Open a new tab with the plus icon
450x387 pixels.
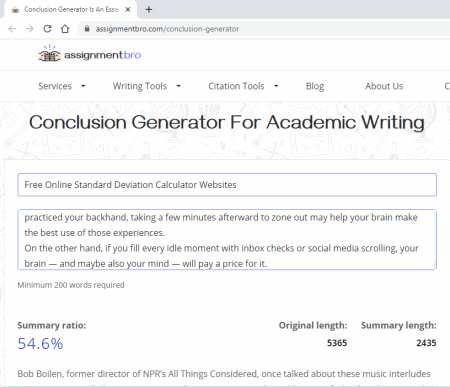pyautogui.click(x=149, y=9)
